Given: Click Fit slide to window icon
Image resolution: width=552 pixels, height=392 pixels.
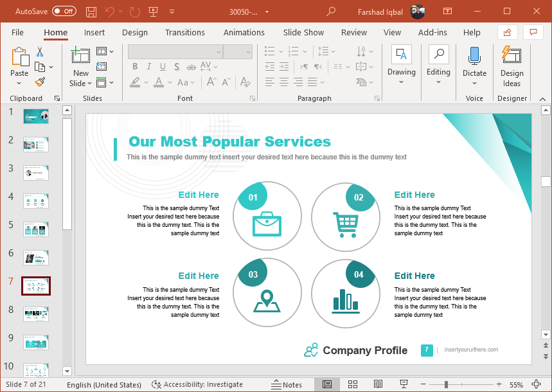Looking at the screenshot, I should click(537, 384).
